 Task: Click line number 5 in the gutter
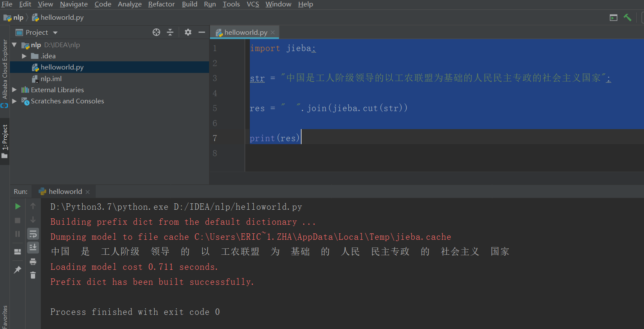215,108
